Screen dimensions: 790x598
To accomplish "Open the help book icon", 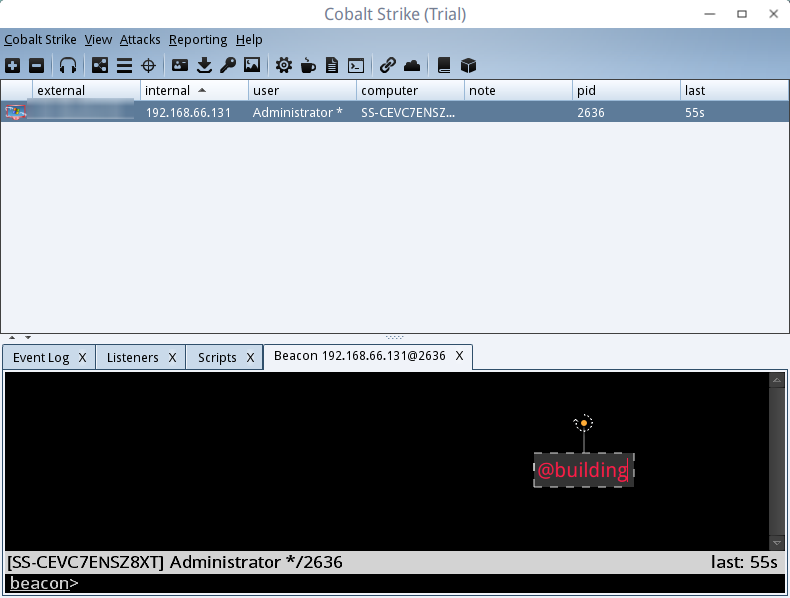I will click(x=444, y=65).
